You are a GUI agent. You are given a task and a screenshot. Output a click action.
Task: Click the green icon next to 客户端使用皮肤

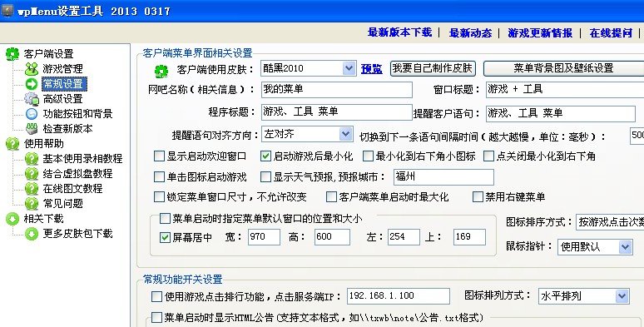(161, 71)
